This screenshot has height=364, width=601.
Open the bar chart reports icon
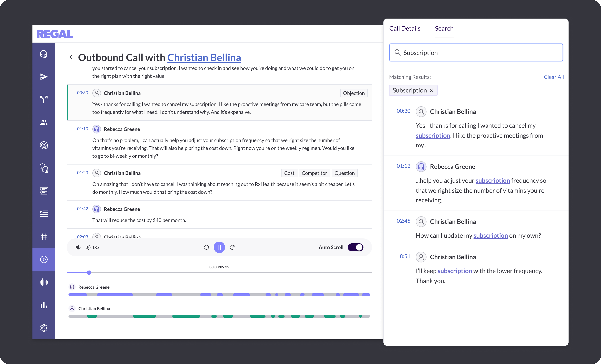click(44, 305)
